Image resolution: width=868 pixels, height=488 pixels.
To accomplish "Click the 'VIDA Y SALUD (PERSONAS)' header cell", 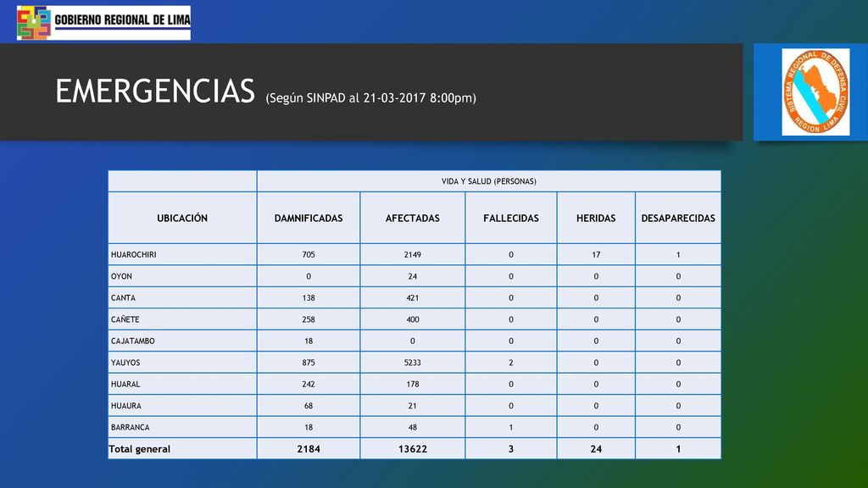I will (x=489, y=181).
